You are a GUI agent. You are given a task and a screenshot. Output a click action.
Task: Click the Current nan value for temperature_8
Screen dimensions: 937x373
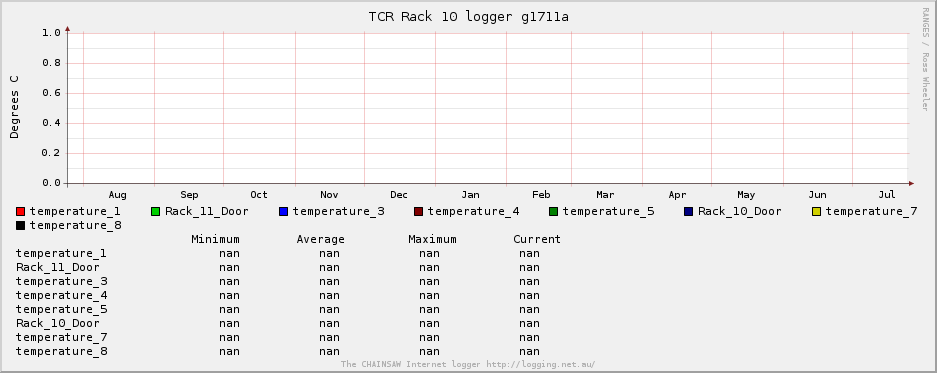click(529, 351)
